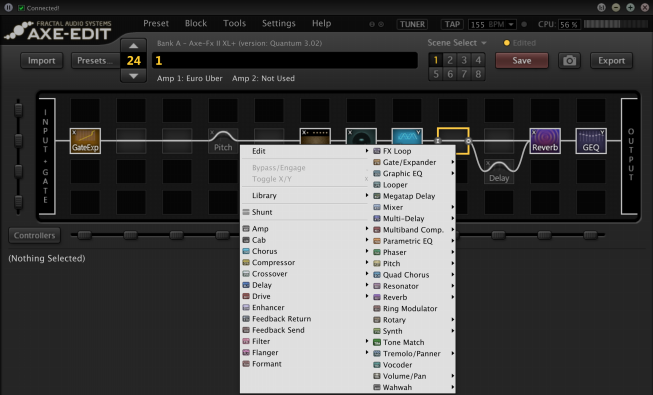Switch to scene 5

pyautogui.click(x=436, y=74)
